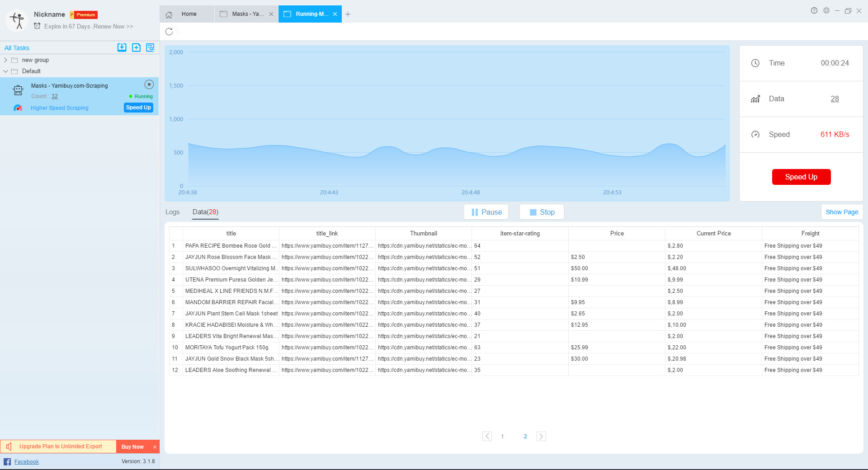Click the speedometer icon beside Higher Speed Scraping
Image resolution: width=868 pixels, height=470 pixels.
tap(18, 108)
